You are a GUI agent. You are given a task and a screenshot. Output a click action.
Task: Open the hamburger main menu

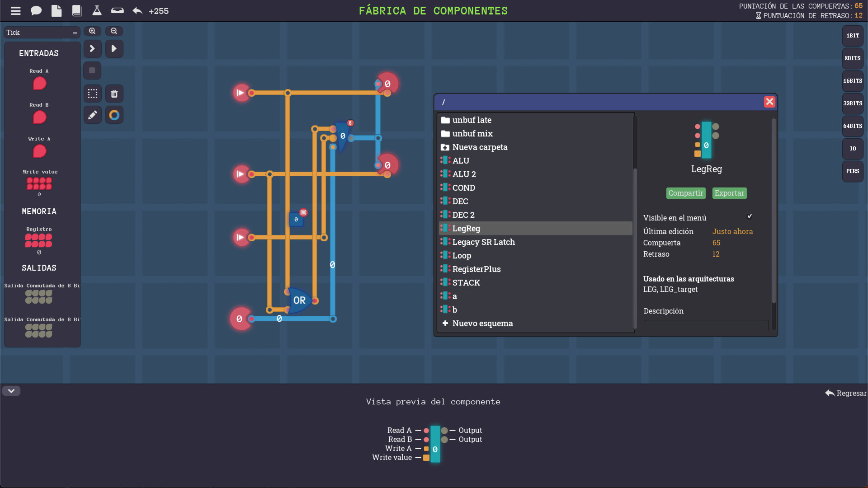click(15, 10)
